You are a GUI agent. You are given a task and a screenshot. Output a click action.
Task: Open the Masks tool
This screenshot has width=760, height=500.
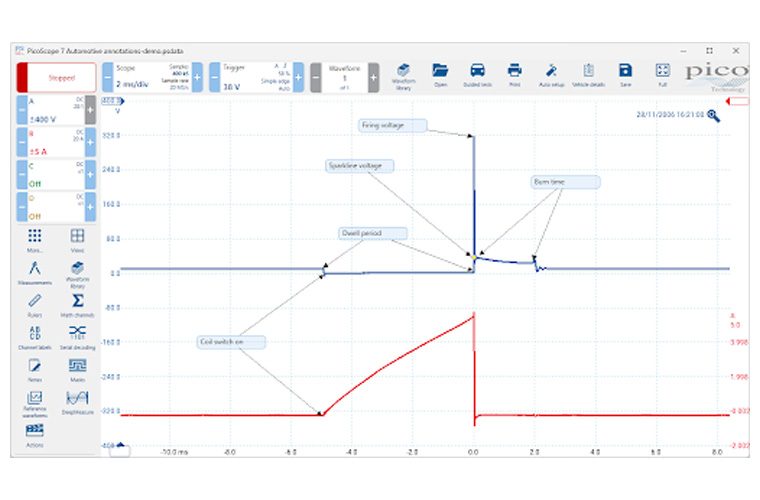[x=77, y=368]
